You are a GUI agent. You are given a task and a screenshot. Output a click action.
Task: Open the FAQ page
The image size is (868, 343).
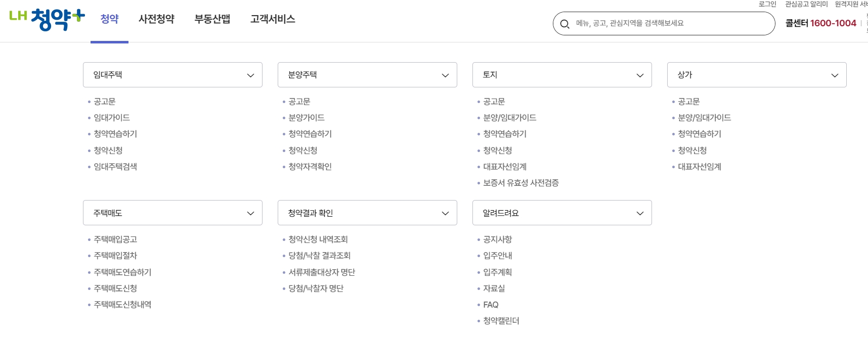click(x=490, y=304)
